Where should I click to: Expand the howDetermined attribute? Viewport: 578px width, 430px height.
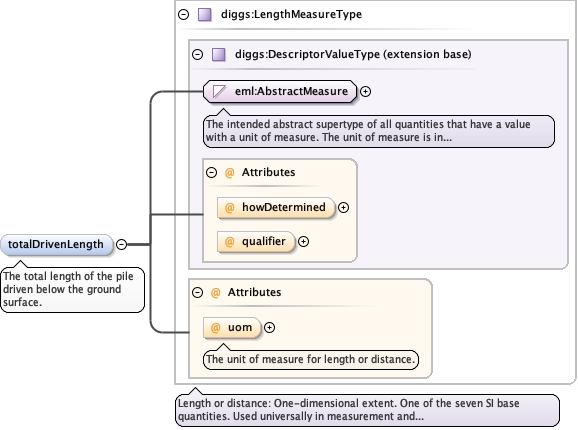tap(344, 207)
